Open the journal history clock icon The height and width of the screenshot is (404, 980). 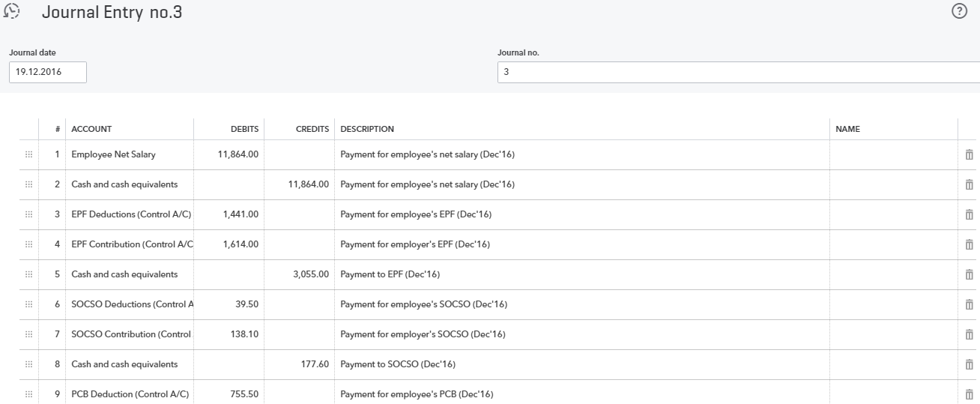[x=11, y=12]
